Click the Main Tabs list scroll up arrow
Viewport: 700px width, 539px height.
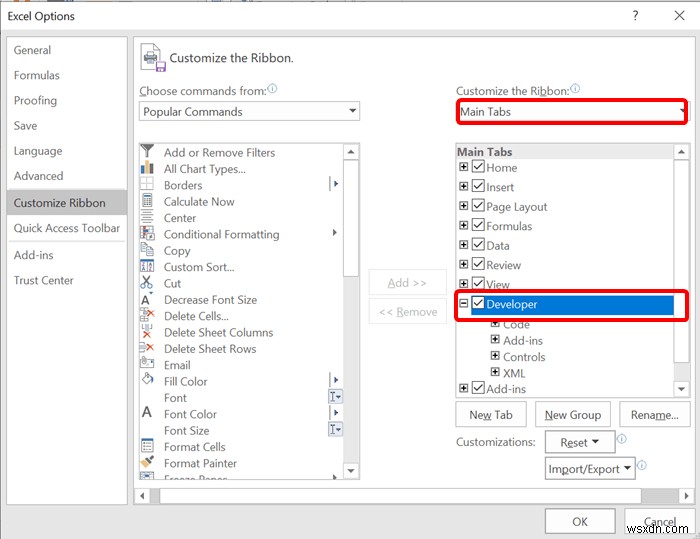pos(681,152)
